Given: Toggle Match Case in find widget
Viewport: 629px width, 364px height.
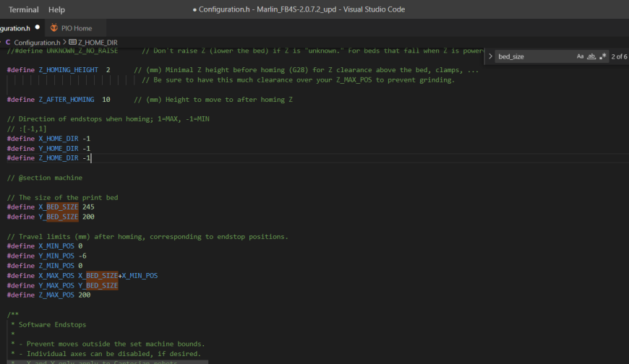Looking at the screenshot, I should 580,56.
